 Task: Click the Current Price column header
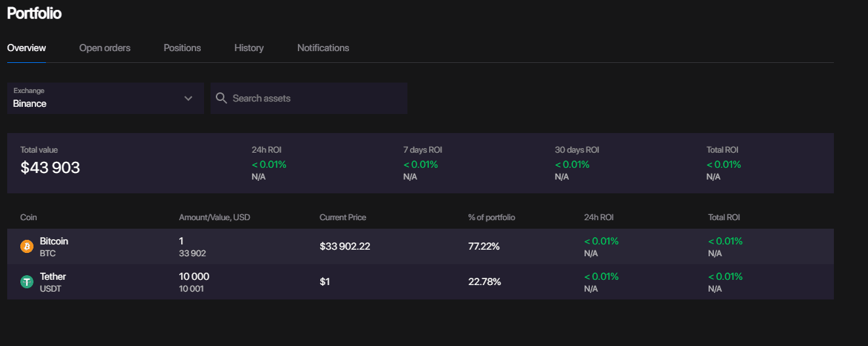pos(342,218)
